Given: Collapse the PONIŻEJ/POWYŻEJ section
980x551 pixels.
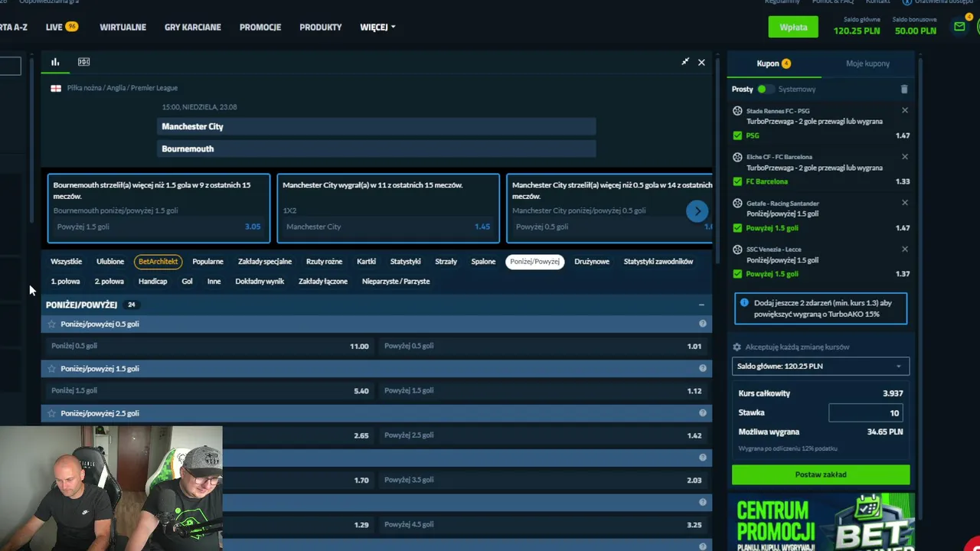Looking at the screenshot, I should point(701,305).
